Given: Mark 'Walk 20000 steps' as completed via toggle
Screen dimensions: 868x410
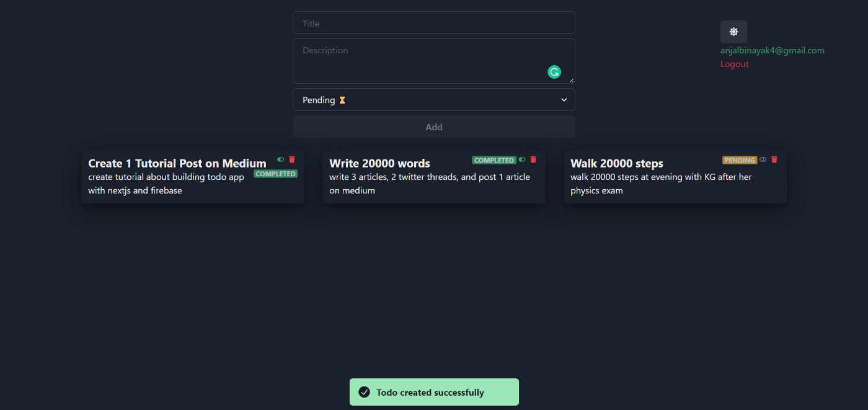Looking at the screenshot, I should [x=763, y=159].
